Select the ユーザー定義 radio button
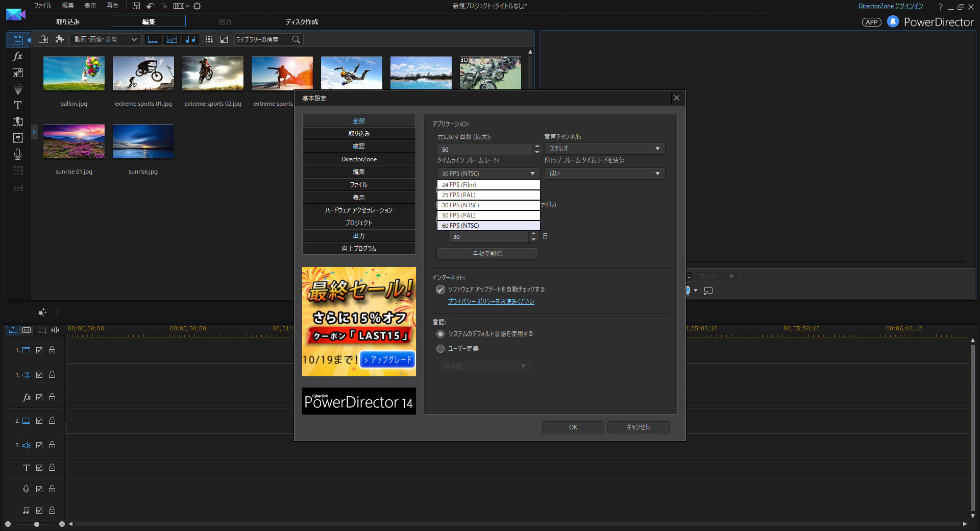Viewport: 980px width, 531px height. click(x=440, y=349)
